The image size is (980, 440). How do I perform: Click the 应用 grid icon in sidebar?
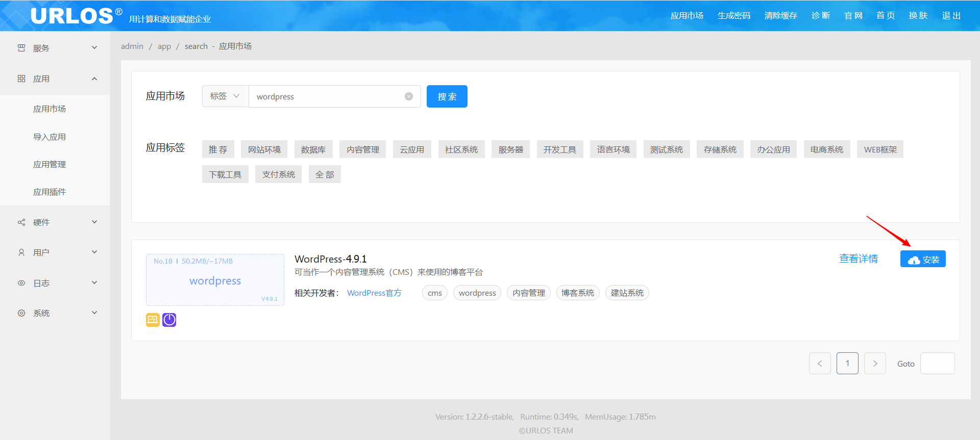point(21,79)
